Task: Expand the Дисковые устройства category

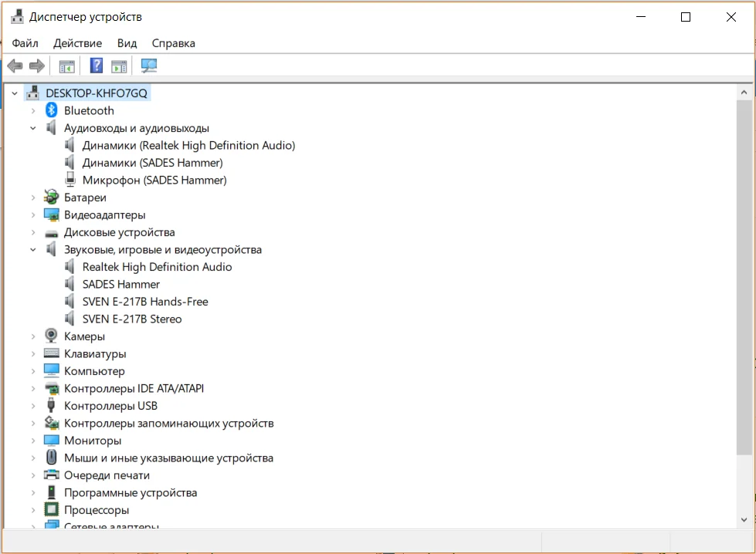Action: tap(33, 232)
